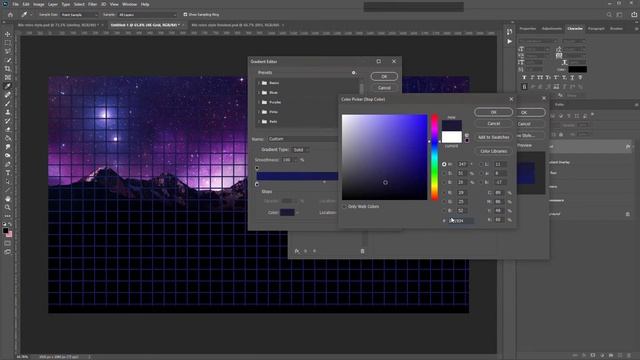Screen dimensions: 640x360
Task: Select the Lasso tool
Action: [7, 51]
